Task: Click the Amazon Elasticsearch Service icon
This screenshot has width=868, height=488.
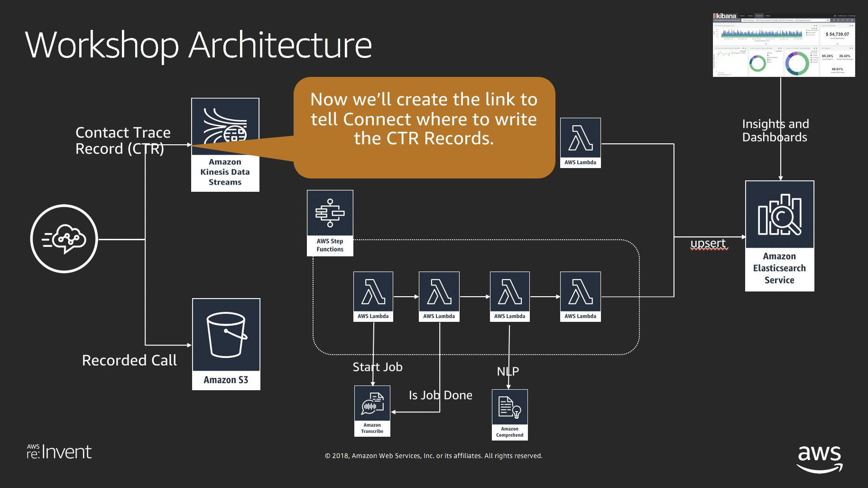Action: [x=780, y=236]
